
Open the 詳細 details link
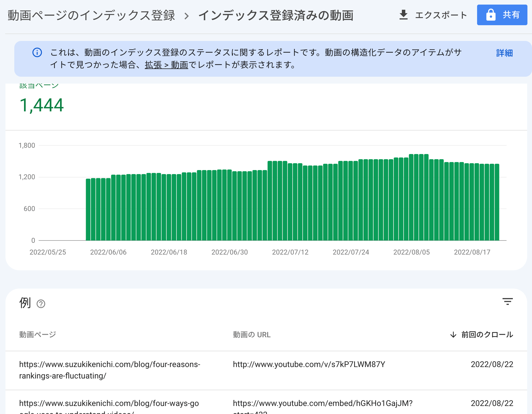[504, 53]
